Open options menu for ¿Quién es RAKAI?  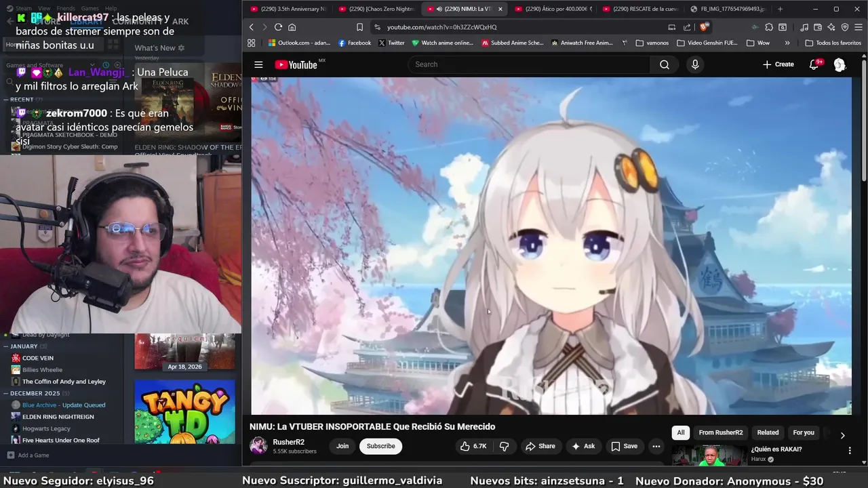(x=850, y=450)
